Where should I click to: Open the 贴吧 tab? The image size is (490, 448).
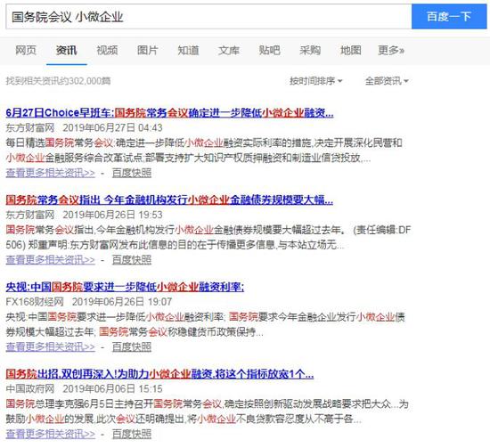269,50
